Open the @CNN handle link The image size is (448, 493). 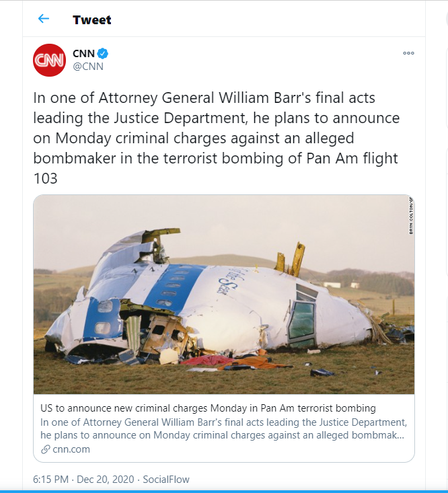(x=88, y=67)
